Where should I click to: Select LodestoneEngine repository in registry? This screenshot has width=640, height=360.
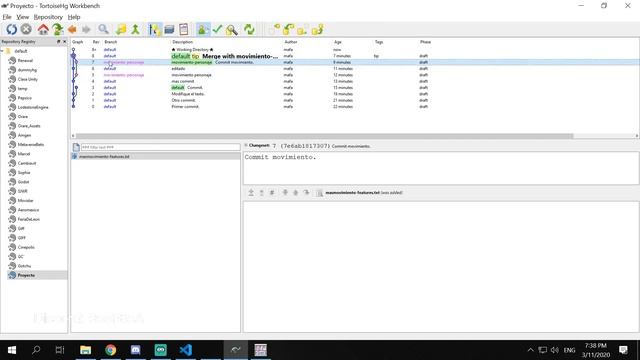point(33,107)
